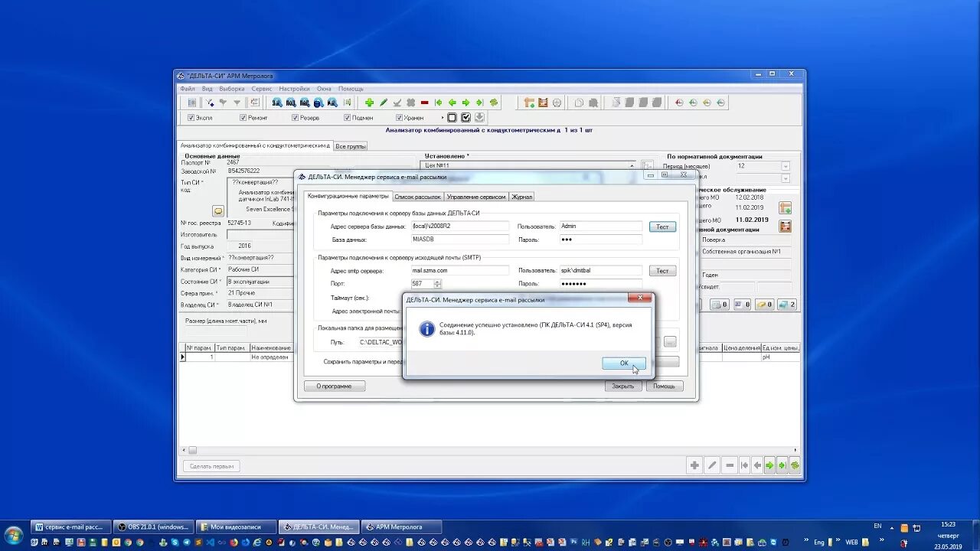Click the filter add icon in toolbar
The height and width of the screenshot is (551, 980).
209,103
